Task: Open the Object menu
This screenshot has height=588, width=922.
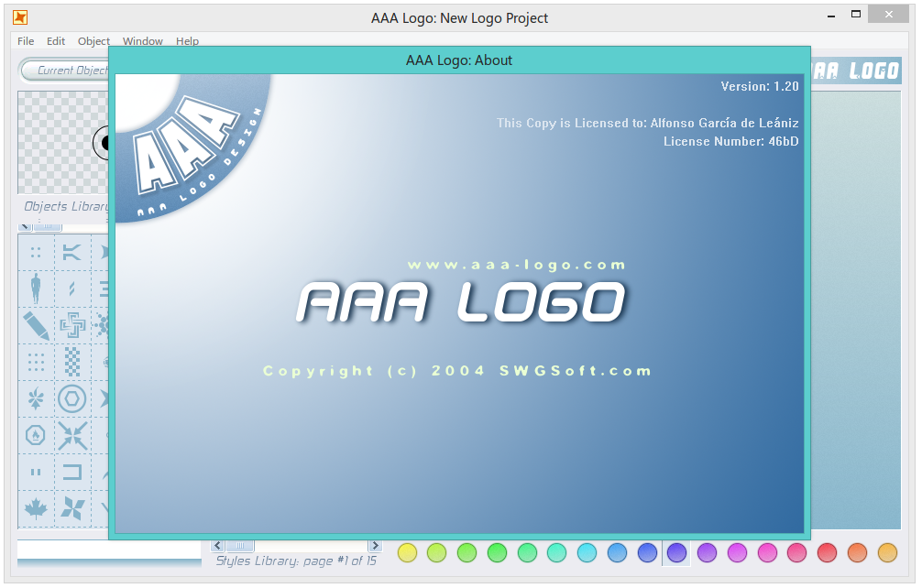Action: pos(93,41)
